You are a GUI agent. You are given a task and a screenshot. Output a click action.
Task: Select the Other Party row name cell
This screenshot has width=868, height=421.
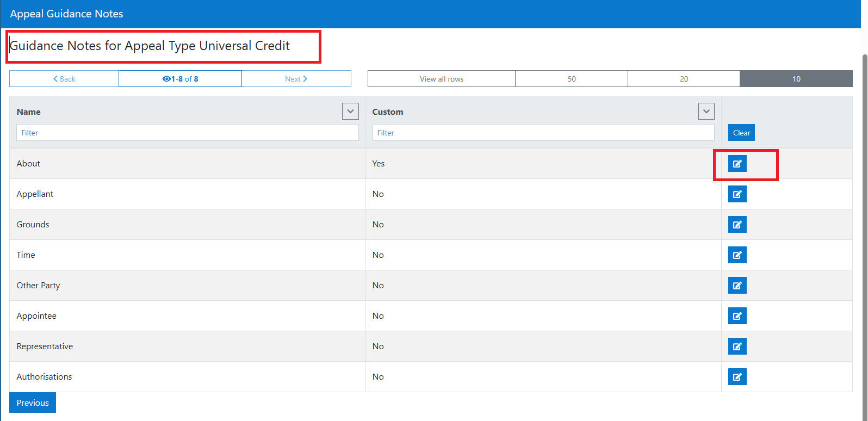pos(188,286)
